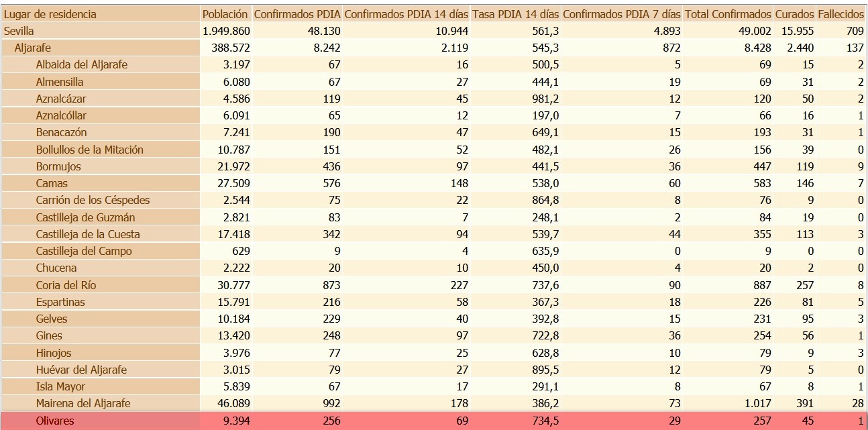Click Sevilla's population value 1.949.860
The width and height of the screenshot is (868, 430).
[x=226, y=31]
